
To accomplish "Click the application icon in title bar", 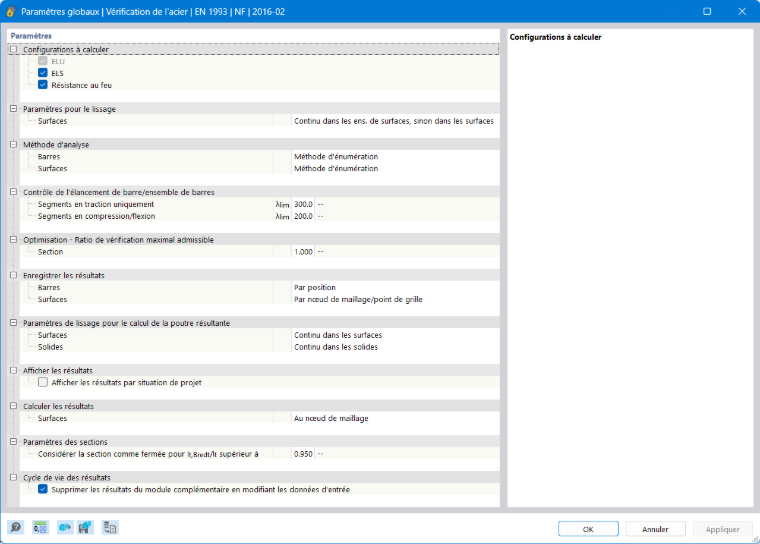I will point(11,12).
